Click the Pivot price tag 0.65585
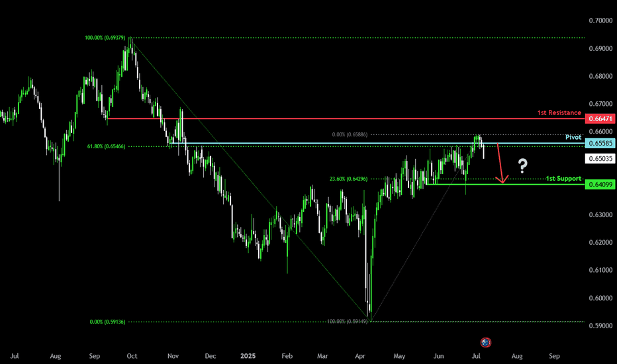This screenshot has width=617, height=364. [x=600, y=143]
